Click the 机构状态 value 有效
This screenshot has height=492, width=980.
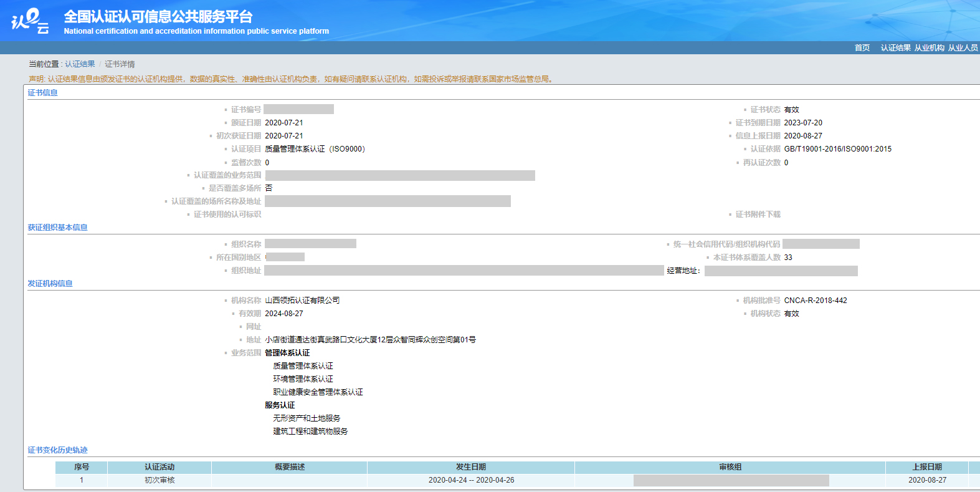pyautogui.click(x=791, y=314)
